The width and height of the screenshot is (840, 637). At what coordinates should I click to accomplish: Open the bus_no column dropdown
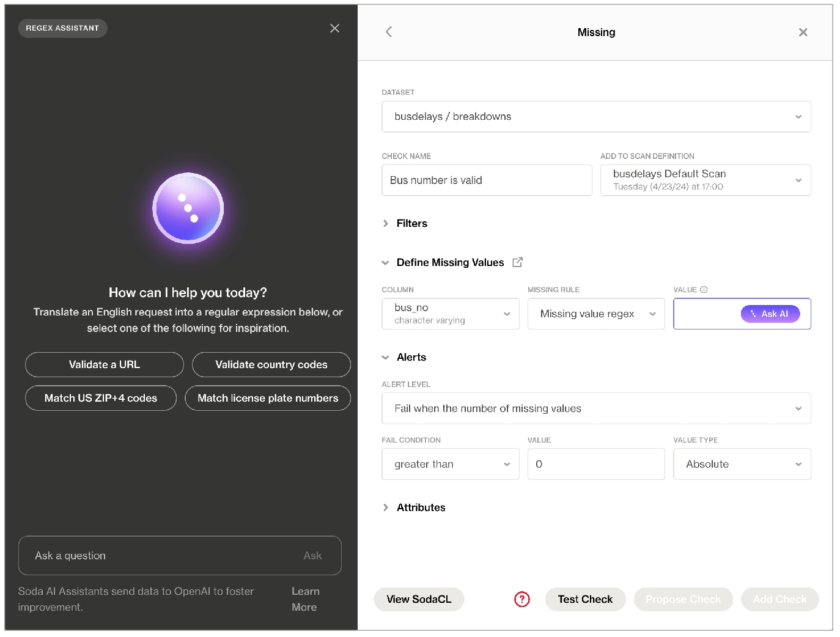[x=450, y=314]
